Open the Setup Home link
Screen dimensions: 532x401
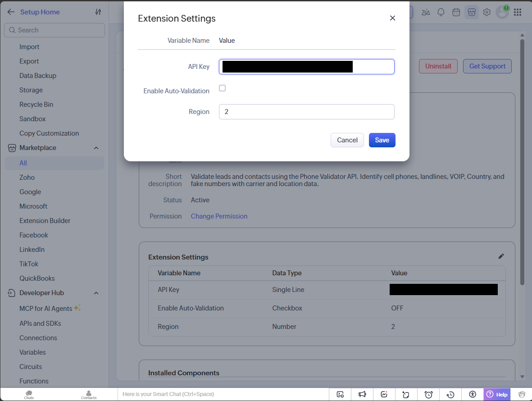click(40, 12)
